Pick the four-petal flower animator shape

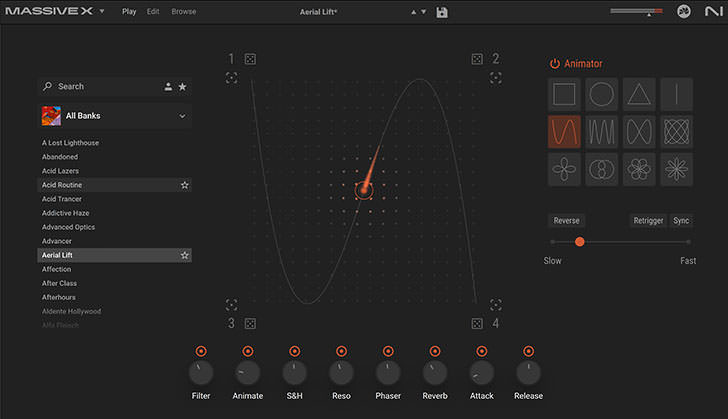pyautogui.click(x=565, y=169)
